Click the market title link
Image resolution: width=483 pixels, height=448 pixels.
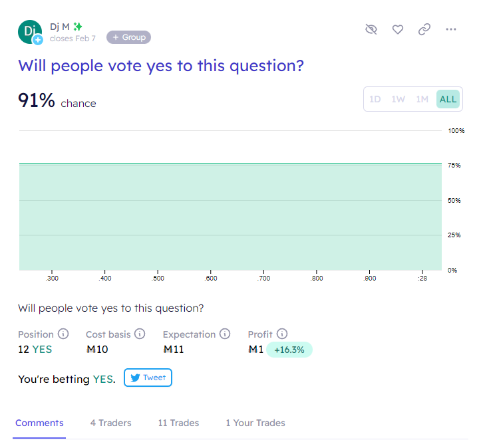click(161, 66)
